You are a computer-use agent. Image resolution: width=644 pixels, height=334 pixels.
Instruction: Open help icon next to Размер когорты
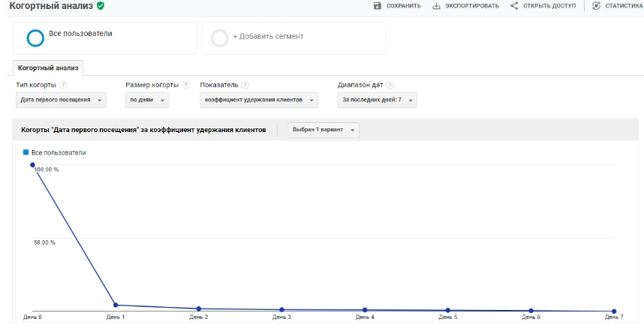tap(185, 85)
